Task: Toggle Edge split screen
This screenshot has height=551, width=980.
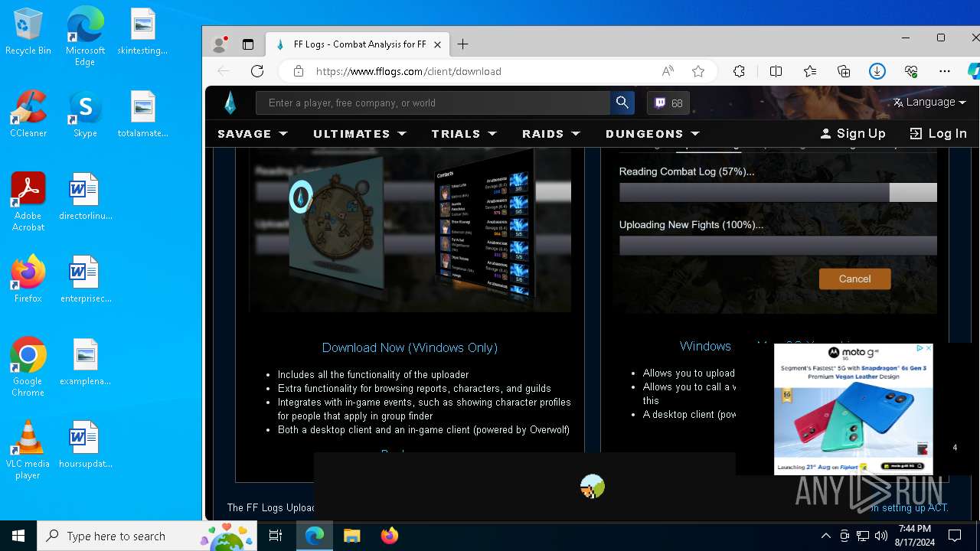Action: coord(776,71)
